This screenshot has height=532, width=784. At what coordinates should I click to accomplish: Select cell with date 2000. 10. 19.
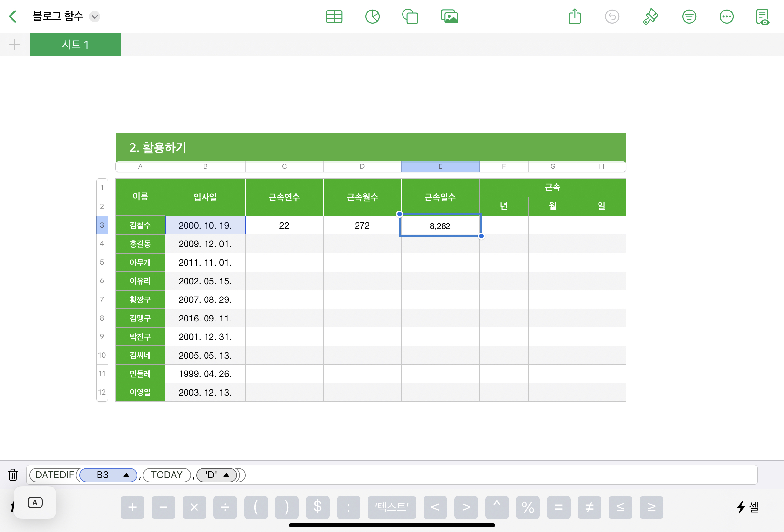[205, 225]
